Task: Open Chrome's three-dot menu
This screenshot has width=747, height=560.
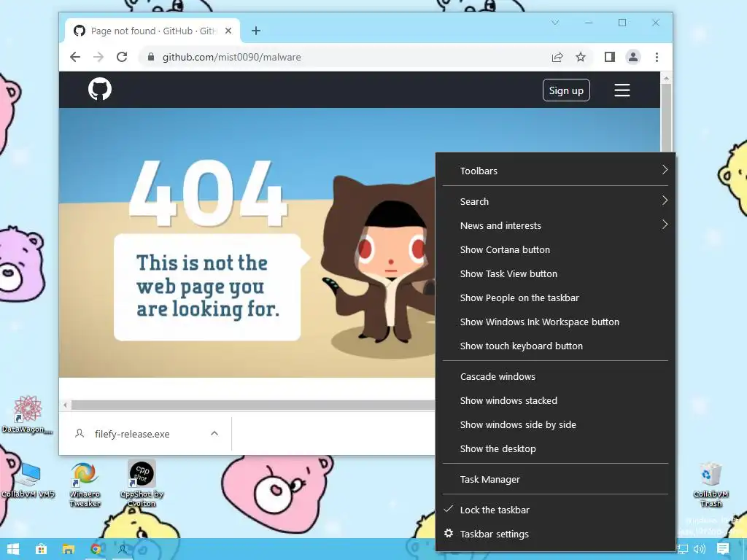Action: point(657,57)
